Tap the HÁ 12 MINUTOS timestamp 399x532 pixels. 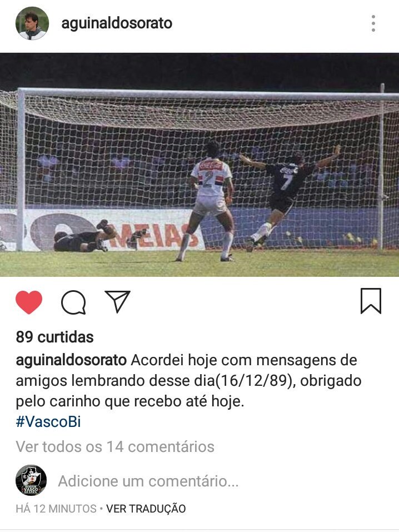click(56, 509)
